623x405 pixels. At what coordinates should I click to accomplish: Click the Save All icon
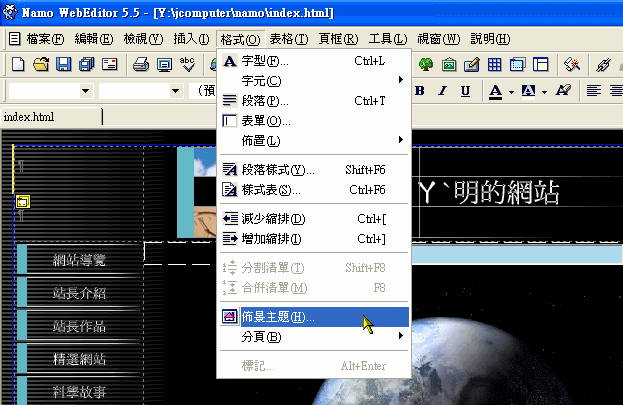pos(86,64)
